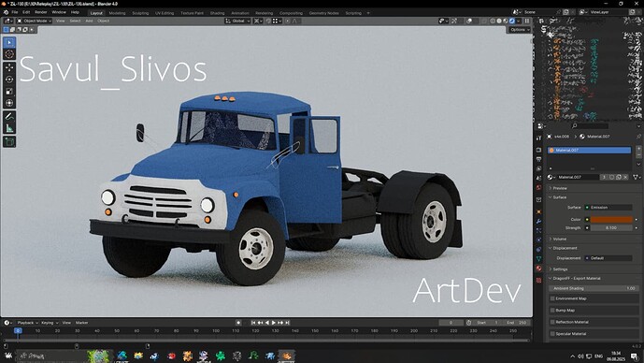Switch to material preview shading

click(x=505, y=21)
